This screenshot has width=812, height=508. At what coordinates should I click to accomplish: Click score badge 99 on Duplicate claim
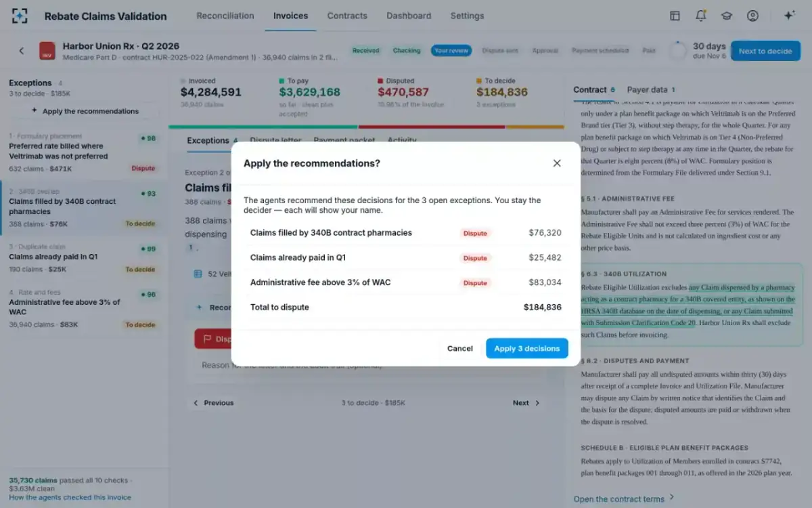click(148, 249)
